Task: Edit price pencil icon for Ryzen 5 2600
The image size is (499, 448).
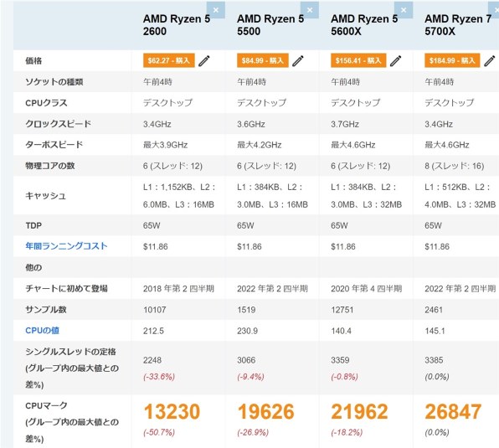Action: click(204, 60)
